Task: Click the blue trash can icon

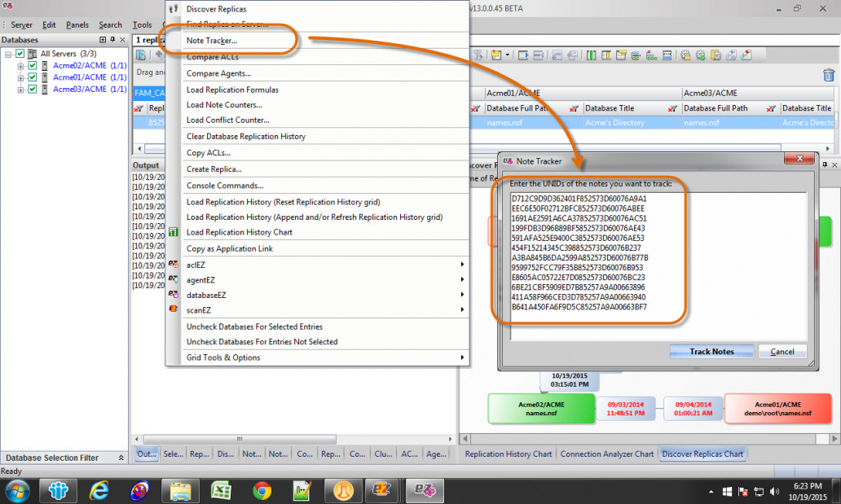Action: point(829,75)
